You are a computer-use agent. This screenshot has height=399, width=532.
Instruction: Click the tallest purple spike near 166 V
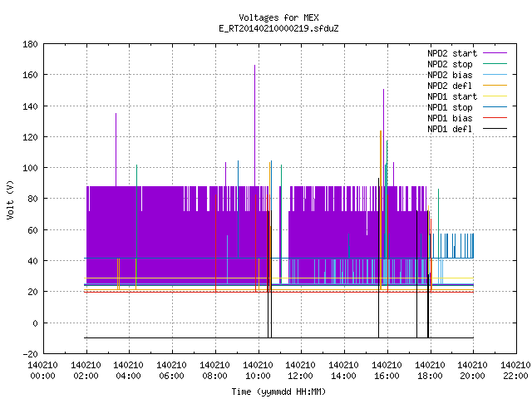pyautogui.click(x=255, y=126)
